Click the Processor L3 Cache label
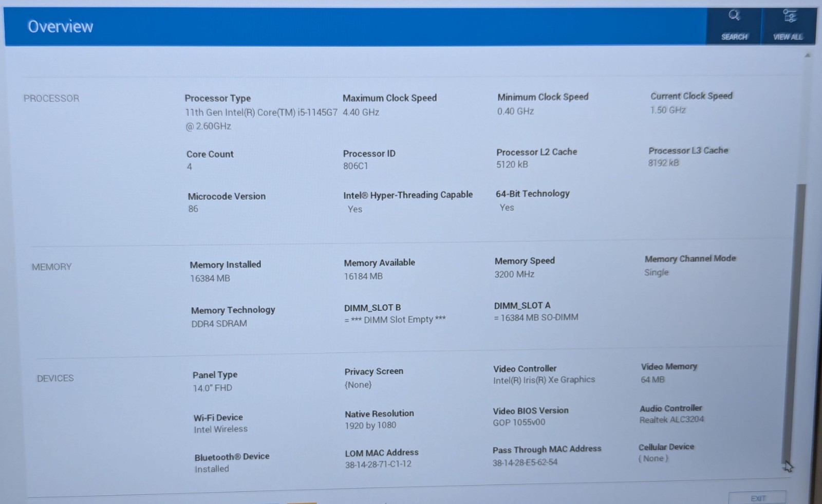Viewport: 822px width, 504px height. (x=688, y=151)
